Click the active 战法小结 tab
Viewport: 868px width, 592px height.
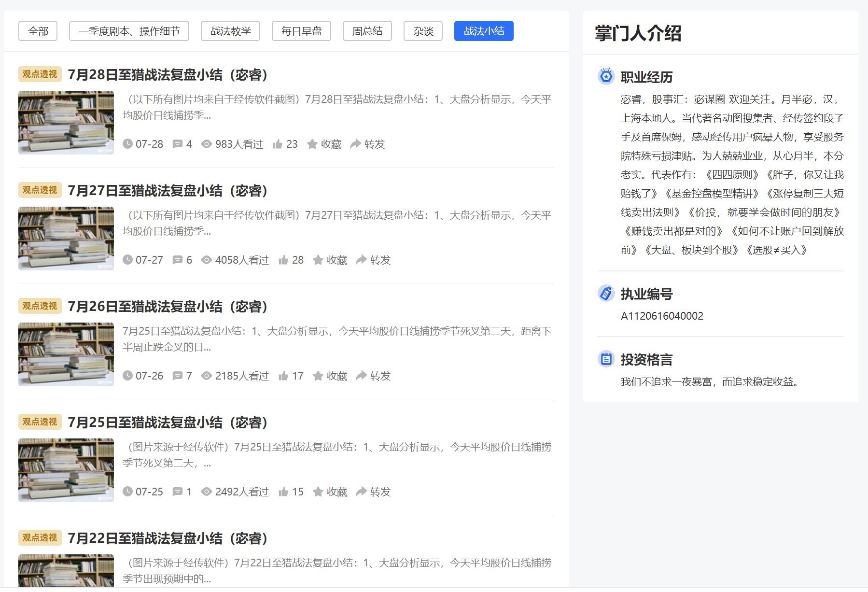tap(484, 31)
